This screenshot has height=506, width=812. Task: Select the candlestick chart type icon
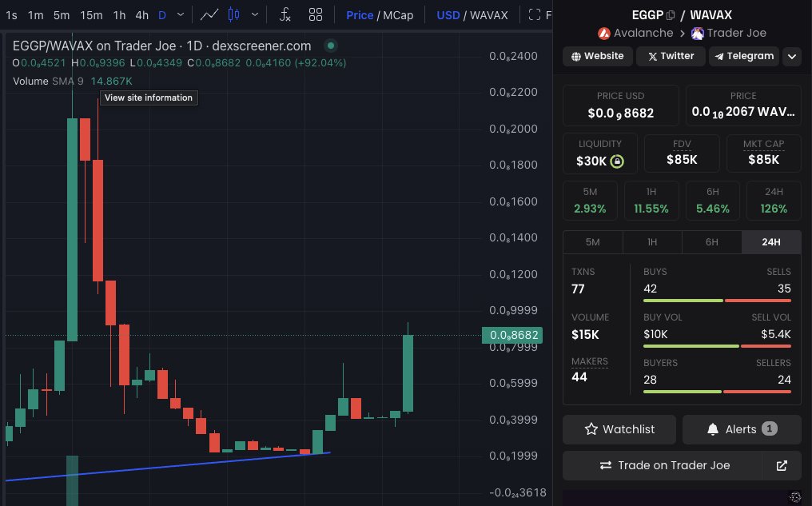coord(233,15)
